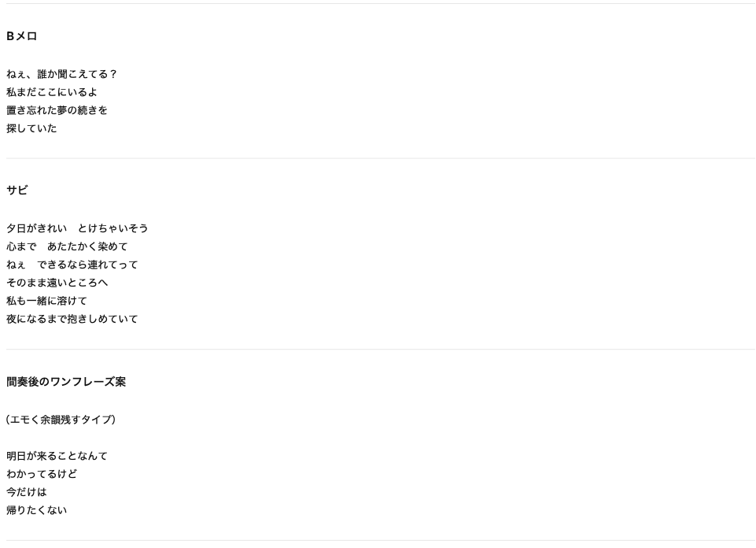Image resolution: width=756 pixels, height=548 pixels.
Task: Click the lyric "夜になるまで抱きしめていて"
Action: click(x=72, y=319)
